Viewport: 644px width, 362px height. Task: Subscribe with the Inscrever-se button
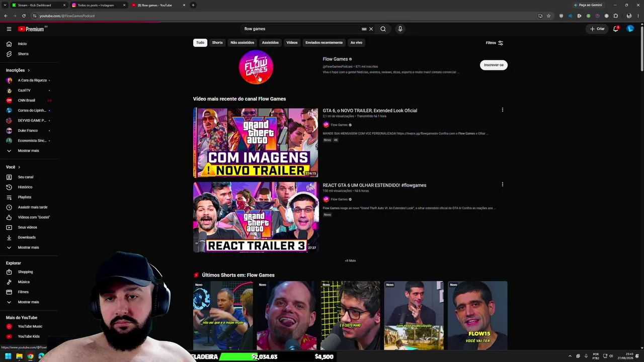(x=494, y=65)
